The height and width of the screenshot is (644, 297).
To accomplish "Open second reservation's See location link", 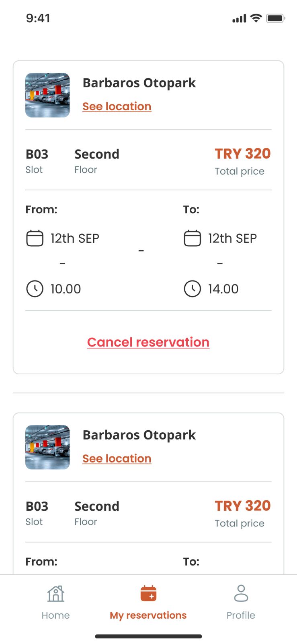I will pos(117,458).
